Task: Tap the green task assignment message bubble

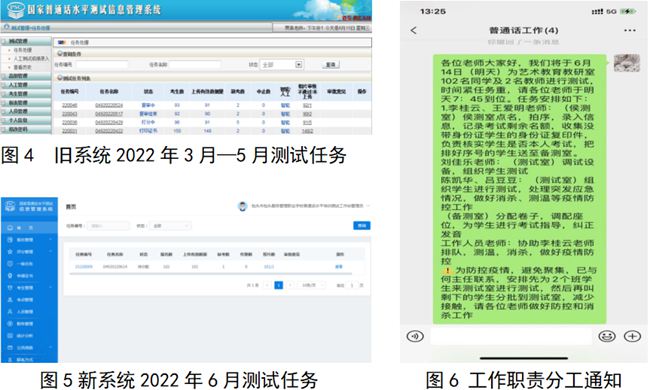Action: tap(519, 189)
